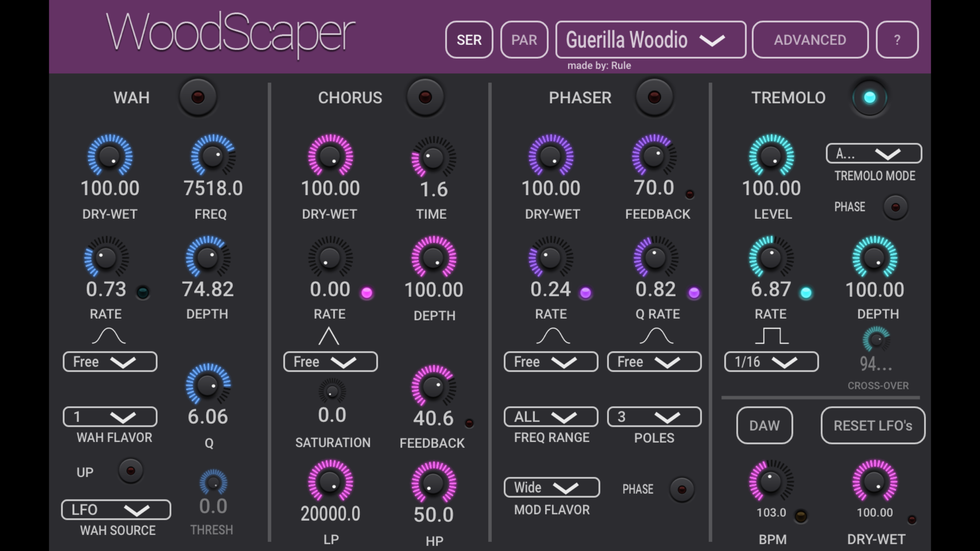This screenshot has width=980, height=551.
Task: Turn off the Tremolo effect
Action: coord(870,98)
